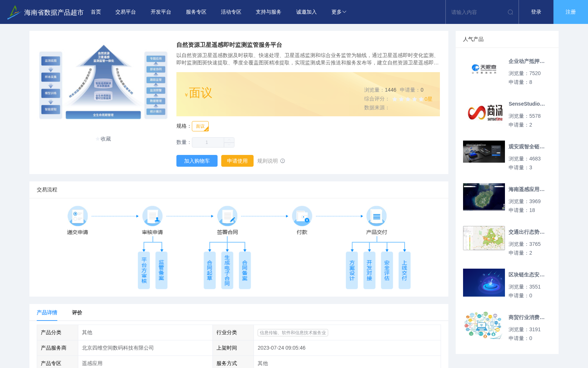
Task: Click the 付款 step icon
Action: pyautogui.click(x=302, y=216)
